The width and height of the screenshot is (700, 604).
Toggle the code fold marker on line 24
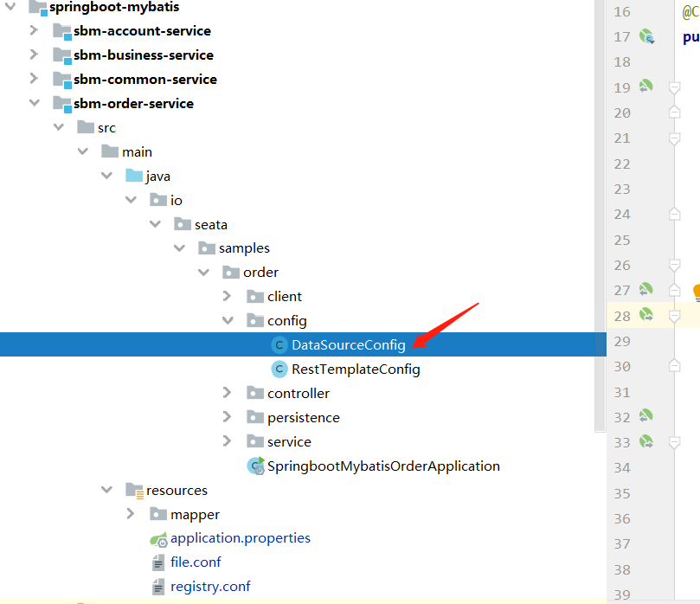click(x=675, y=214)
